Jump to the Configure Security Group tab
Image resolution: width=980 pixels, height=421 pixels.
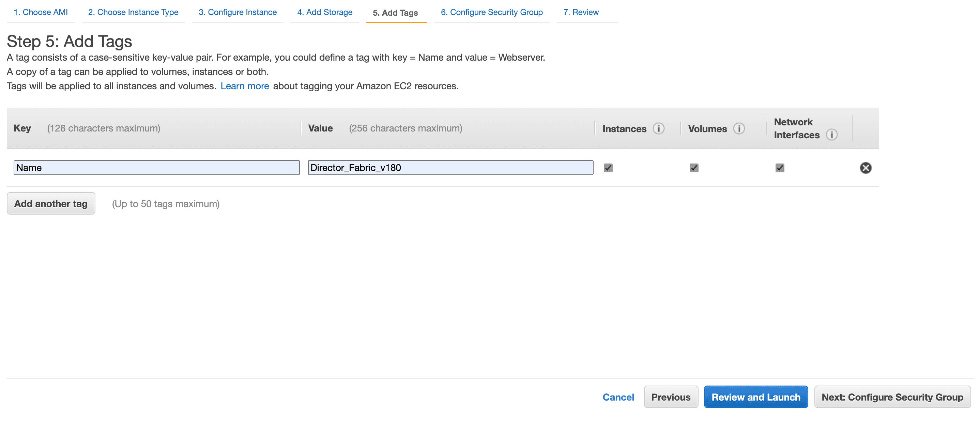[491, 12]
